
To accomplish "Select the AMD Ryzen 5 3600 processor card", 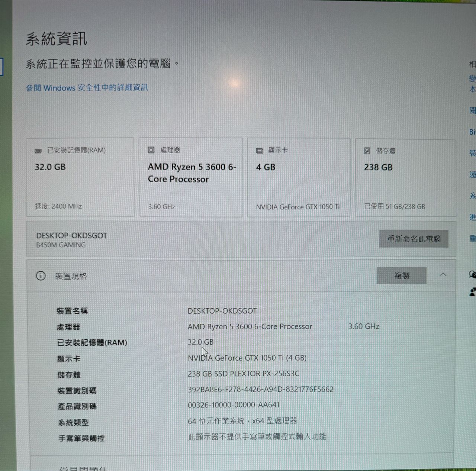I will (x=191, y=177).
